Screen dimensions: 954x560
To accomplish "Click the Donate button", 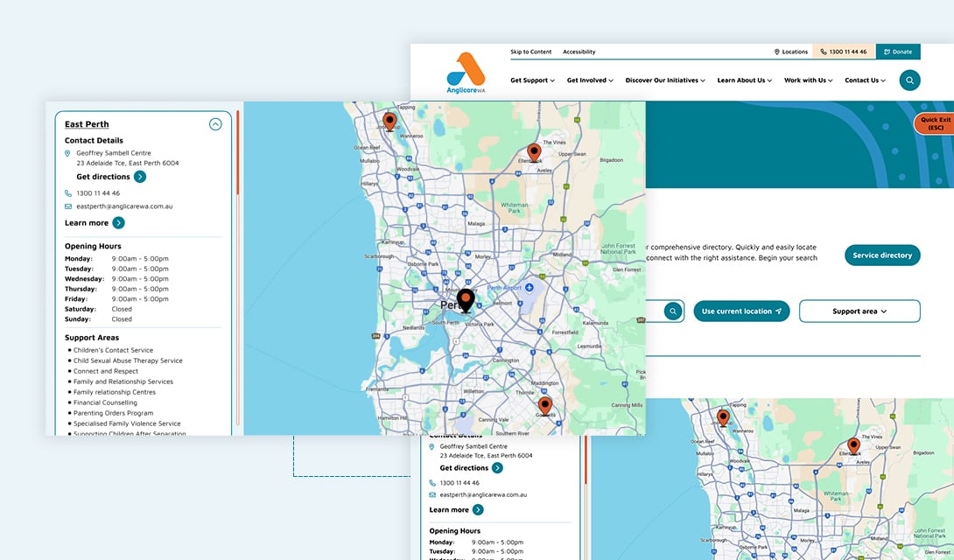I will (898, 52).
